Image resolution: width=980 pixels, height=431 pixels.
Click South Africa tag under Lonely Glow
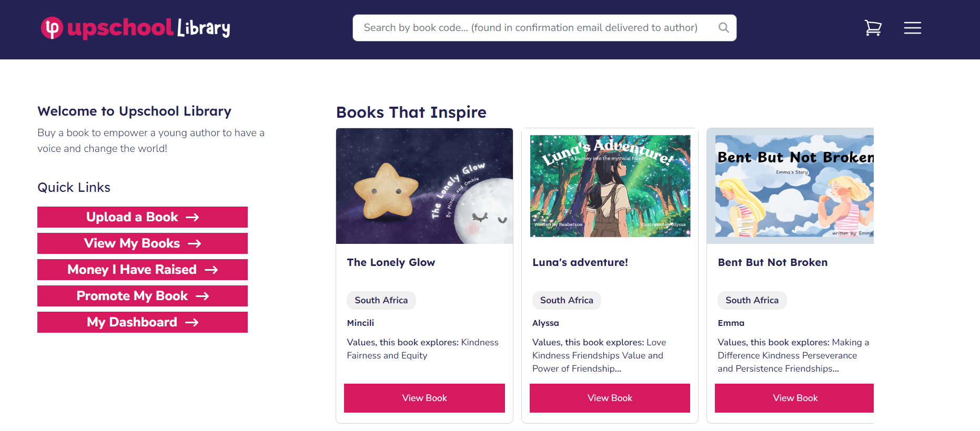point(381,300)
